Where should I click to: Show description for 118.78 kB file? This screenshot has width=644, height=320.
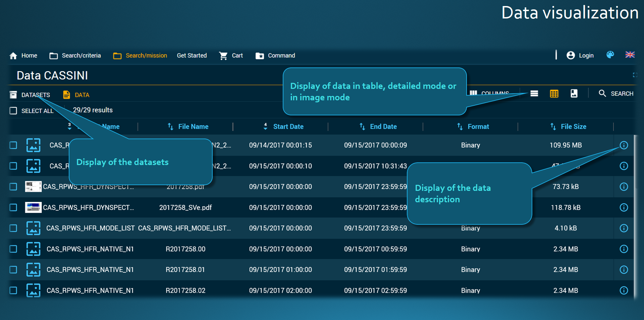pyautogui.click(x=624, y=208)
